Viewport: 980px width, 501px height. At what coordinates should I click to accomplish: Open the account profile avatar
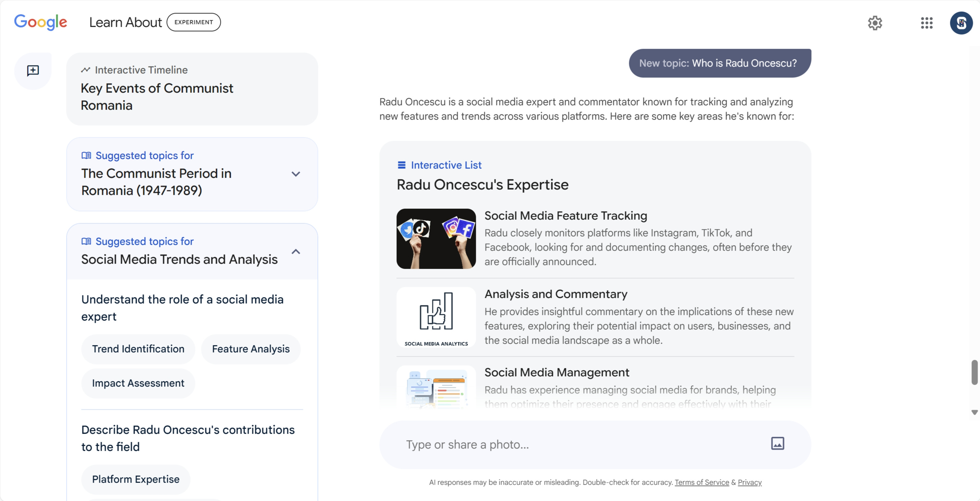pyautogui.click(x=961, y=23)
